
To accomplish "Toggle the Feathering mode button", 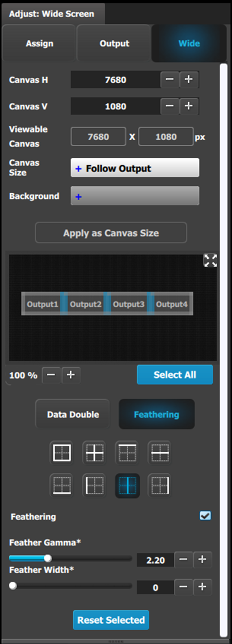I will 156,414.
